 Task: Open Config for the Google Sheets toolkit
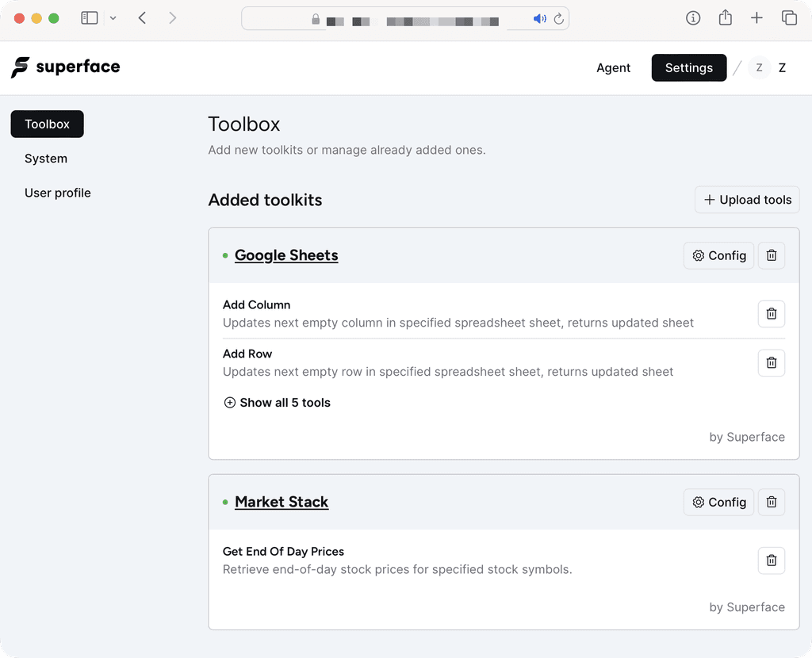(718, 255)
